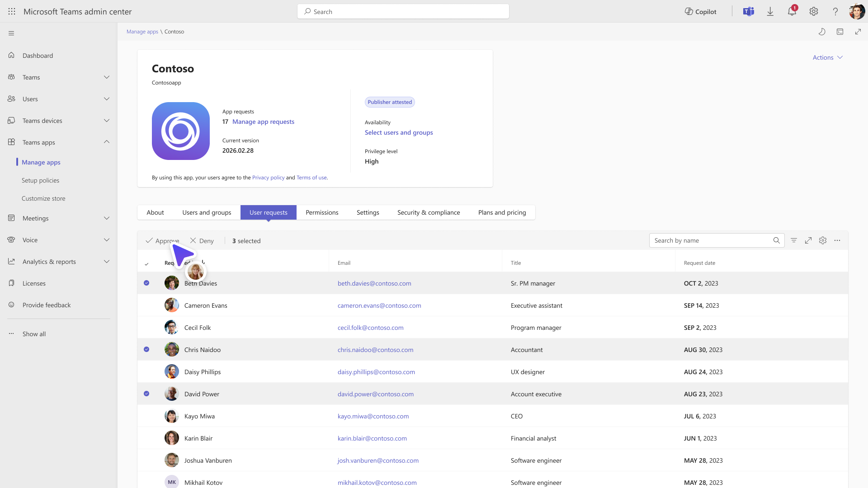
Task: Collapse the navigation hamburger menu
Action: click(11, 33)
